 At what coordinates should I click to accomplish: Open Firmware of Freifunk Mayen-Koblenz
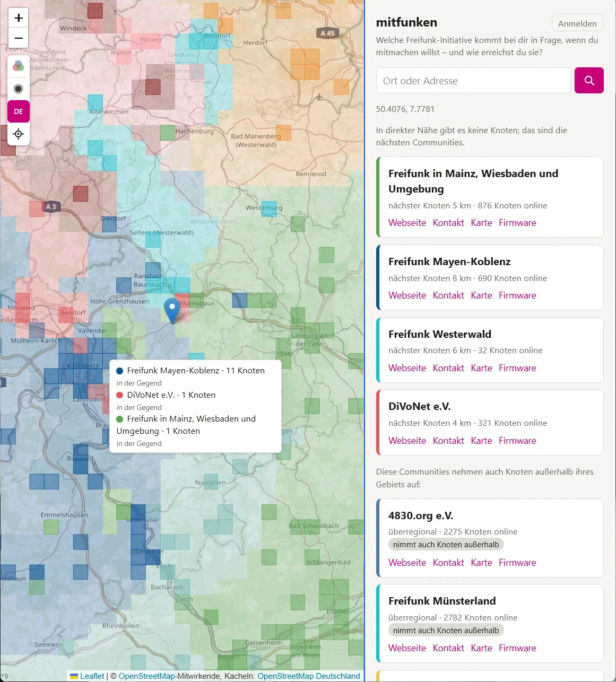[517, 295]
